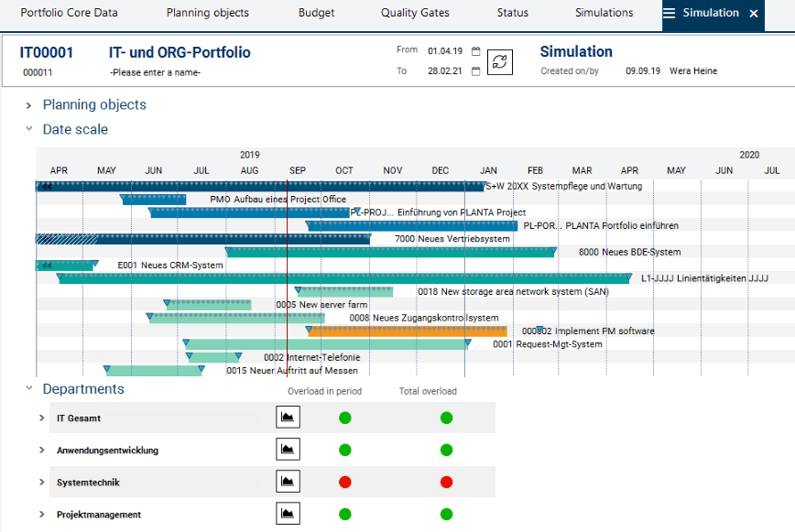The height and width of the screenshot is (532, 795).
Task: Select the orange Implement PM software bar
Action: (x=407, y=331)
